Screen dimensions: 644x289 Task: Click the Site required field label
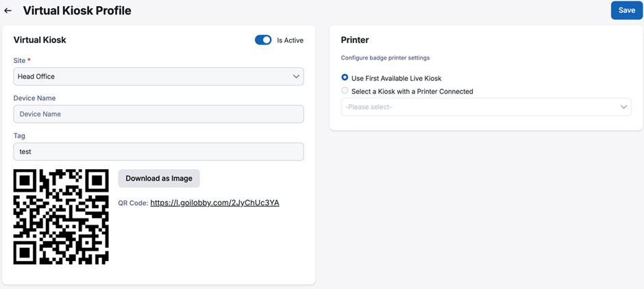coord(22,60)
